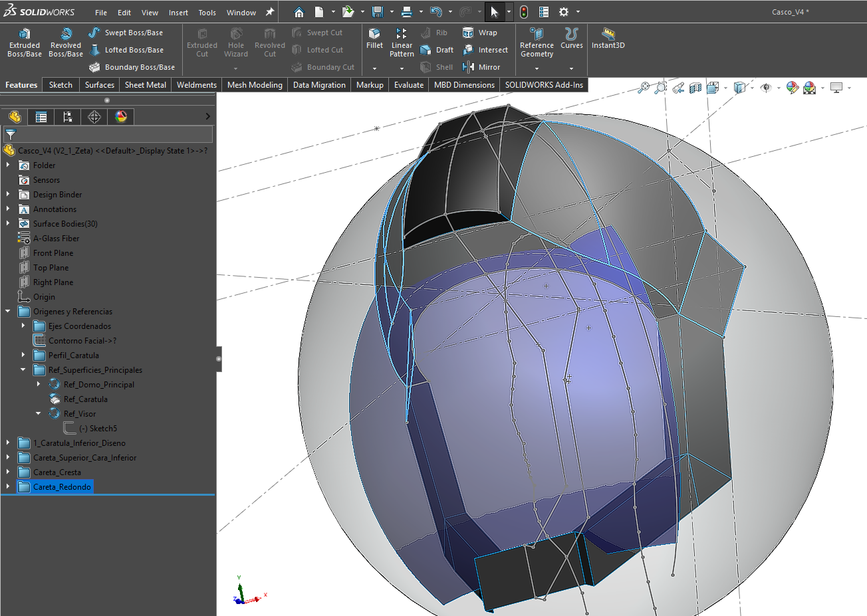Pin the menu bar with pushpin
867x616 pixels.
click(x=270, y=12)
